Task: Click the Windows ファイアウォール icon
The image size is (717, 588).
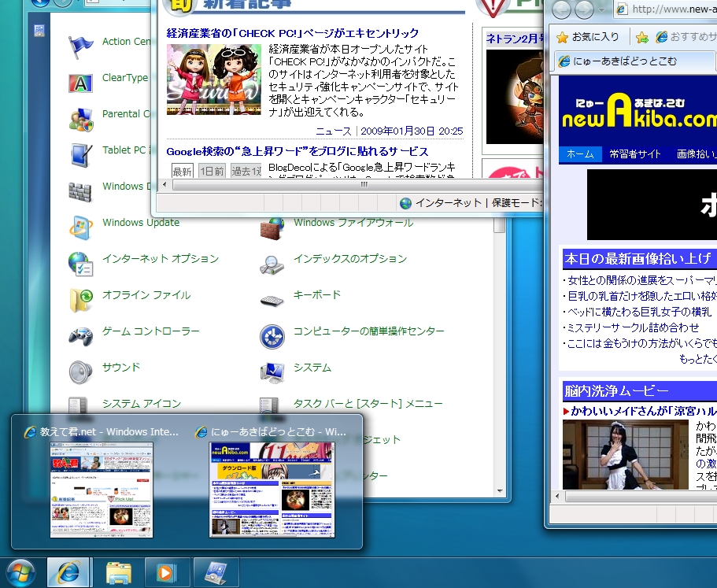Action: [272, 228]
